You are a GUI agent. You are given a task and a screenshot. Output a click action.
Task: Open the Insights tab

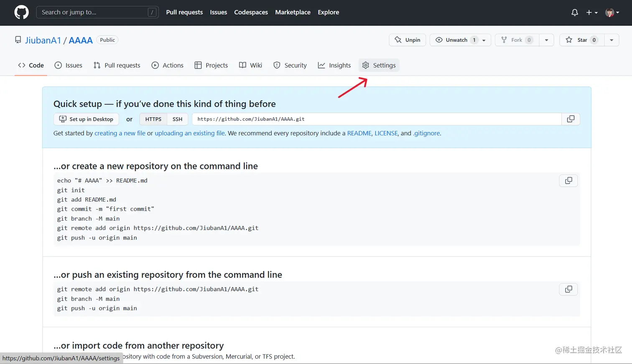[x=334, y=65]
